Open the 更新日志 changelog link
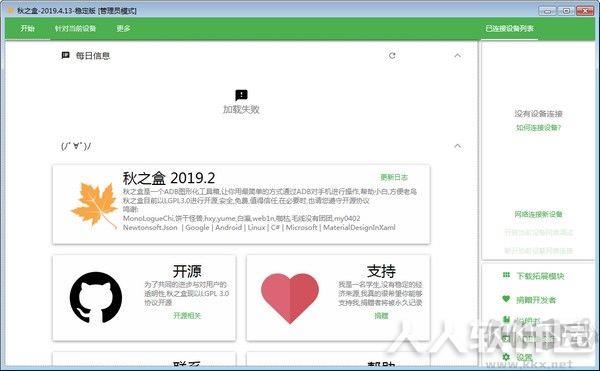Screen dimensions: 600x371 coord(394,177)
